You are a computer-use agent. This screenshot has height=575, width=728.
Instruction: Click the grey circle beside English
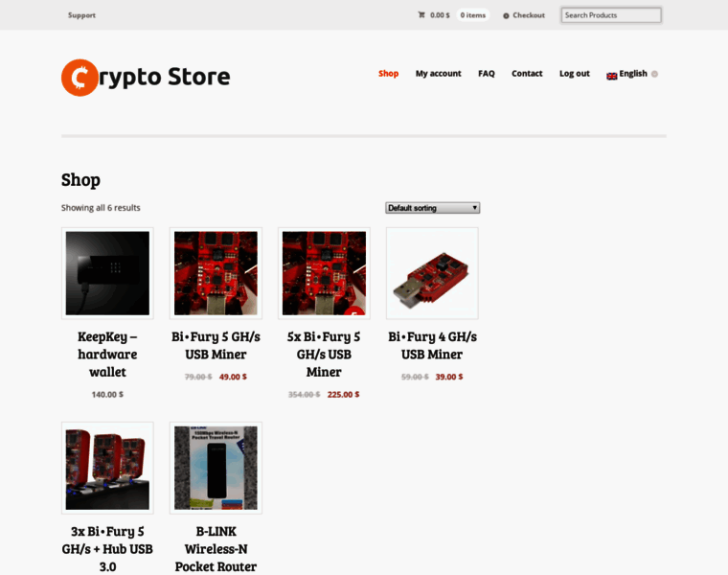coord(654,74)
